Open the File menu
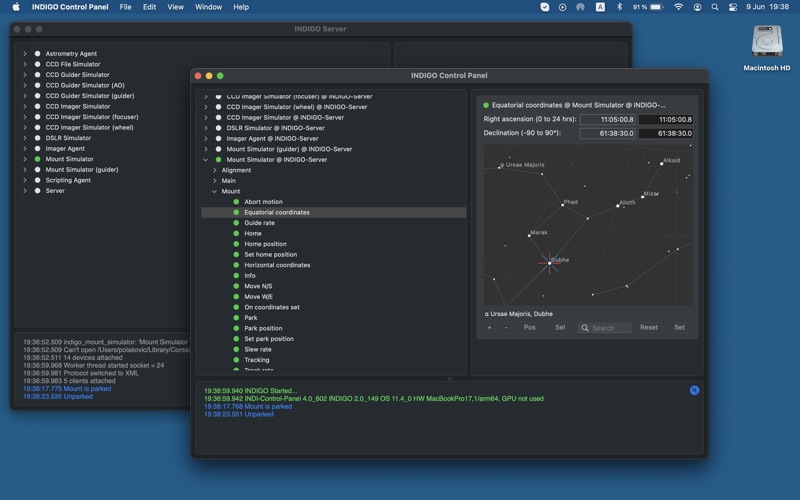Screen dimensions: 800x500 tap(126, 7)
